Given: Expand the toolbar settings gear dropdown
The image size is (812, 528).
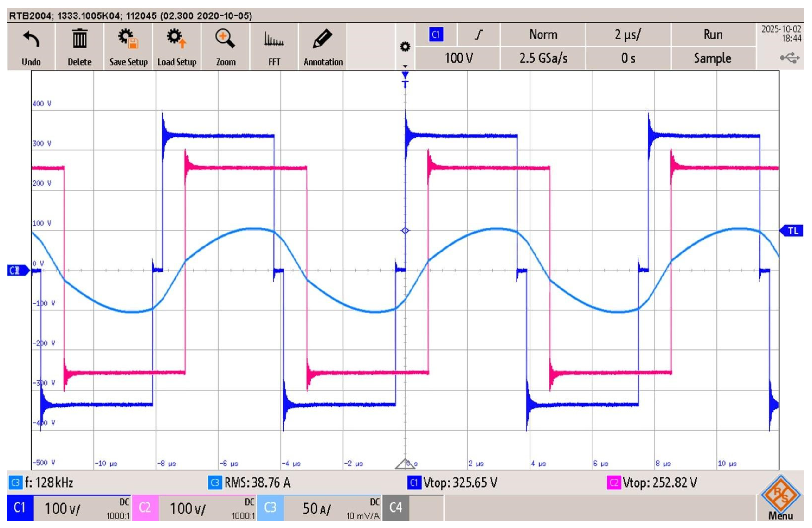Looking at the screenshot, I should [x=405, y=47].
